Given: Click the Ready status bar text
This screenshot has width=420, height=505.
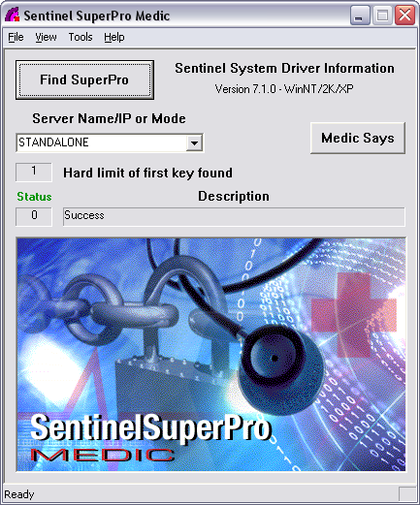Looking at the screenshot, I should 19,494.
